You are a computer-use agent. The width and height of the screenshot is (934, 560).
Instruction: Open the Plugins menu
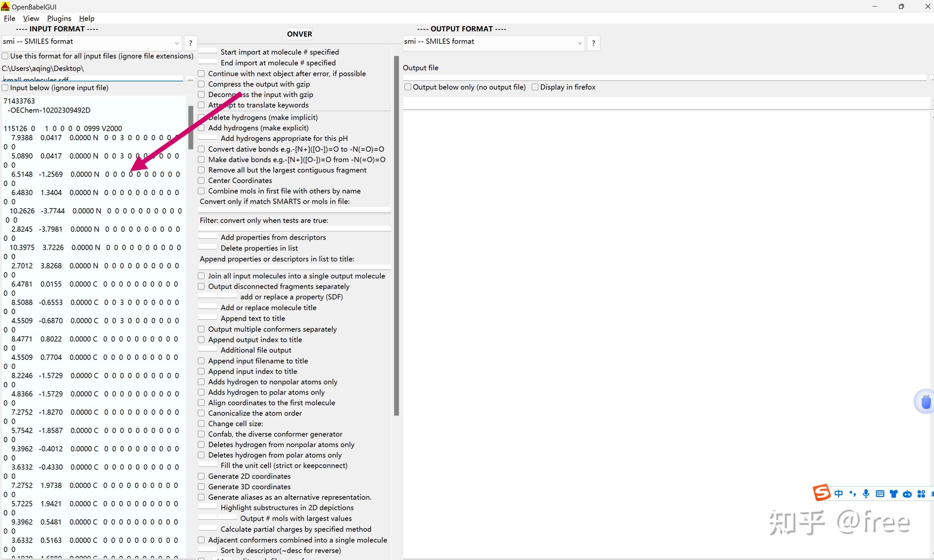tap(59, 18)
